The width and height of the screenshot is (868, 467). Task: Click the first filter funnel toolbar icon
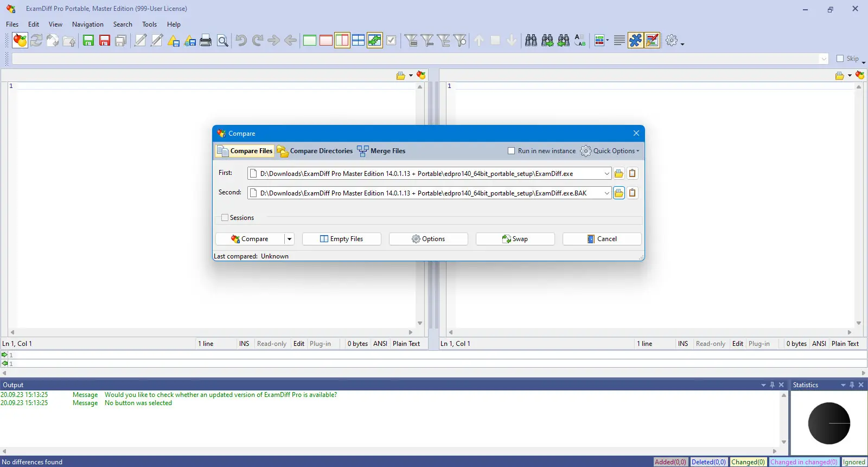click(x=411, y=40)
